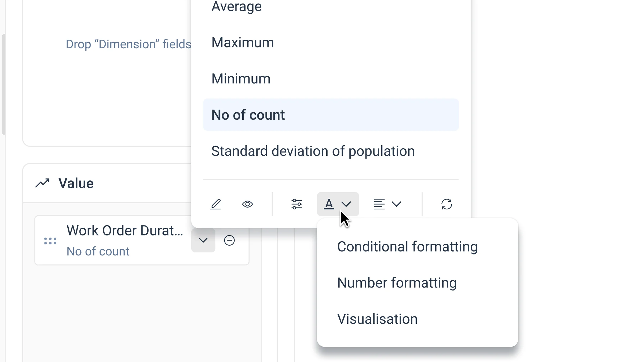Open the text alignment dropdown
This screenshot has height=362, width=644.
(387, 204)
